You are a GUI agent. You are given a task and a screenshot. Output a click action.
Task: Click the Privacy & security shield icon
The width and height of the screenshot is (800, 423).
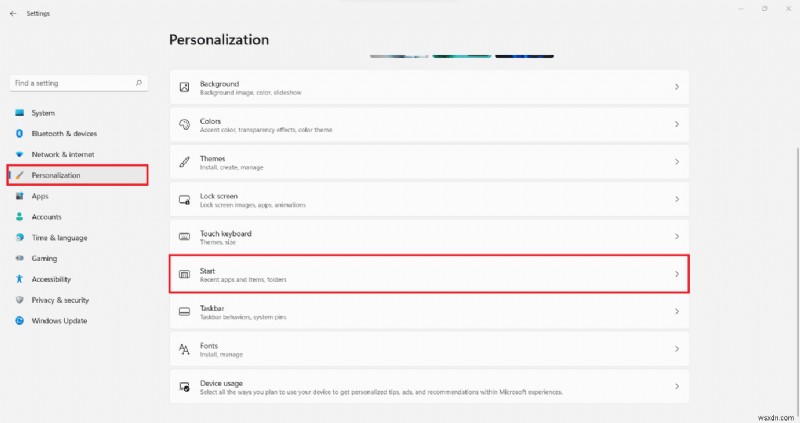pos(19,300)
